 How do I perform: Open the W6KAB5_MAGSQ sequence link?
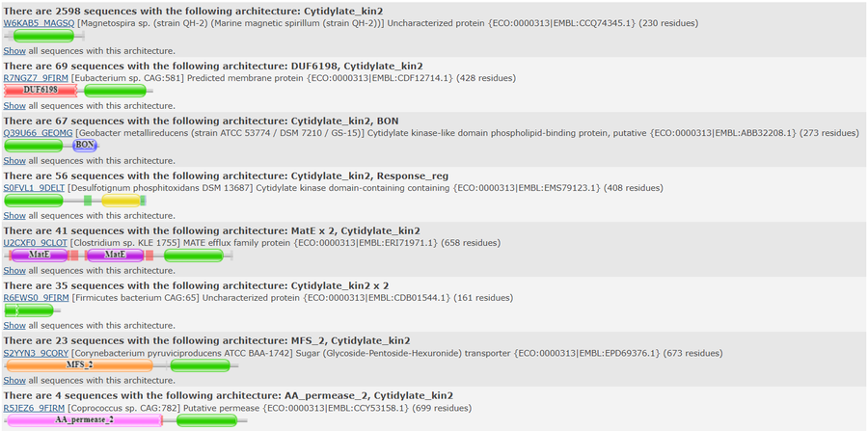39,21
